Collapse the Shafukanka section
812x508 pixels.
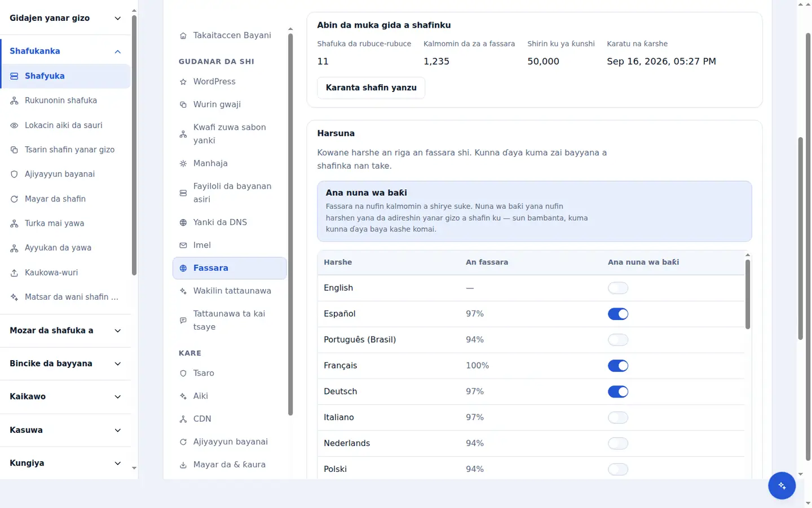pos(65,51)
